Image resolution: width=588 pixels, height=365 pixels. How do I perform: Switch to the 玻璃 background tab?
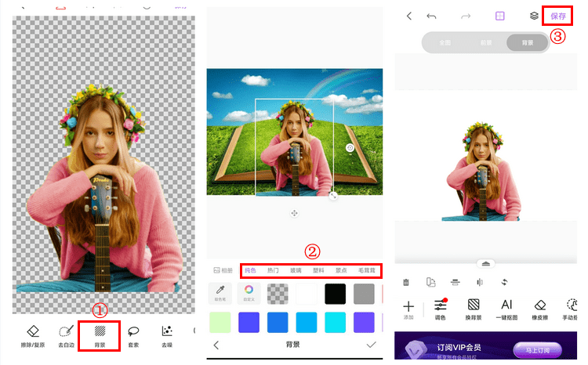pyautogui.click(x=296, y=270)
